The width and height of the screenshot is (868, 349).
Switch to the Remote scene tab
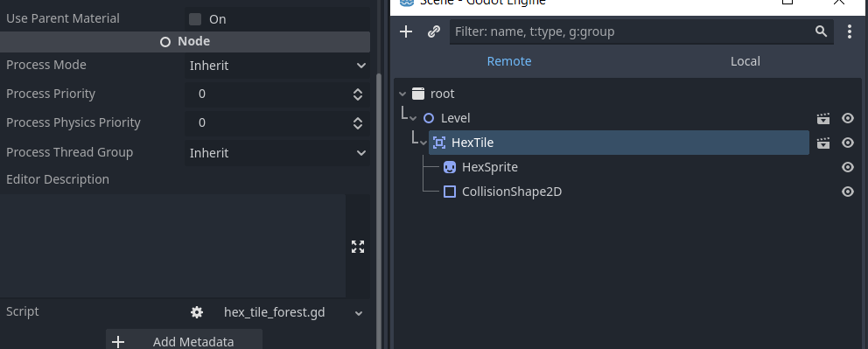click(508, 61)
